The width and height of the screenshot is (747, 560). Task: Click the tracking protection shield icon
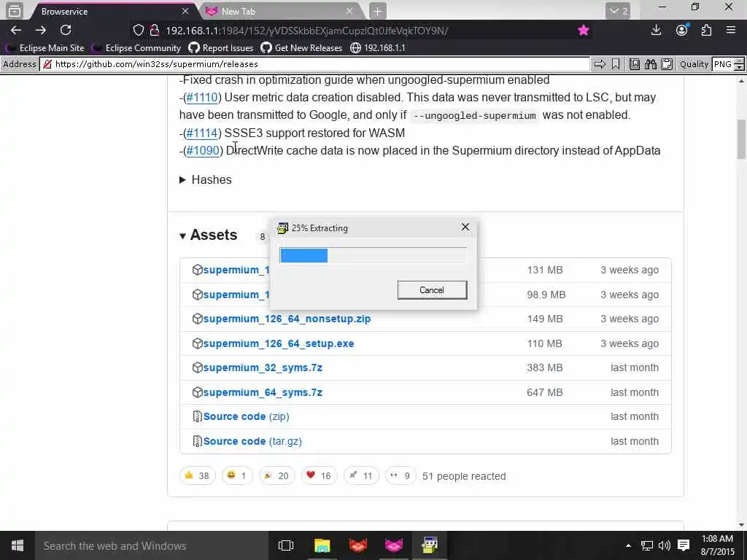point(138,31)
